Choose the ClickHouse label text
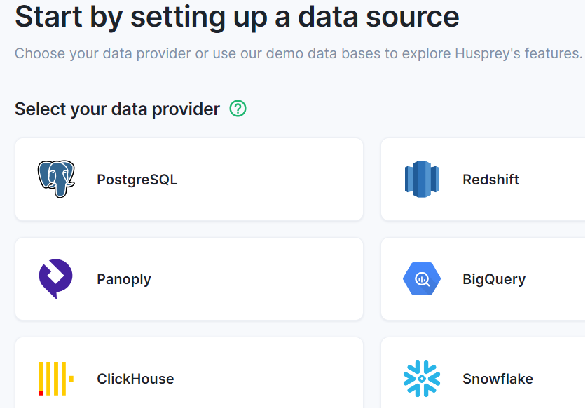This screenshot has width=585, height=408. 135,379
